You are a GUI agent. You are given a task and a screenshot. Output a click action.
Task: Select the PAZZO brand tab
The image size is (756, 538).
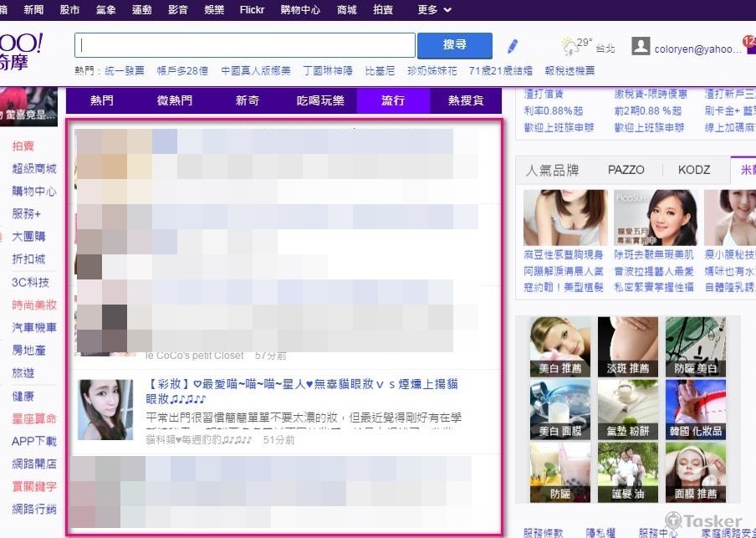coord(626,169)
